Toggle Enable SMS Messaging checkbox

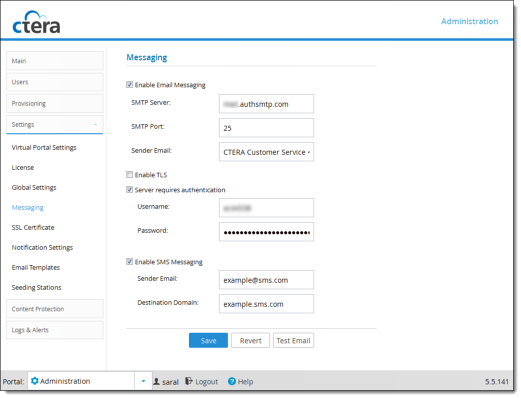[x=129, y=262]
